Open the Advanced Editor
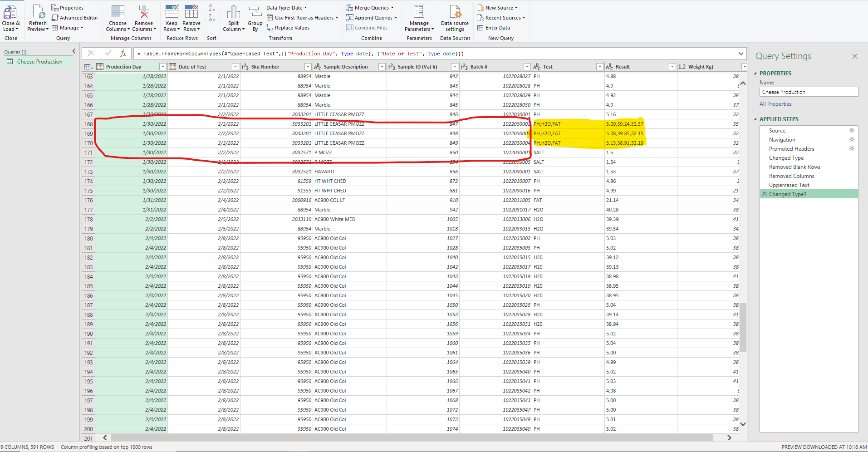This screenshot has height=452, width=868. (x=74, y=18)
